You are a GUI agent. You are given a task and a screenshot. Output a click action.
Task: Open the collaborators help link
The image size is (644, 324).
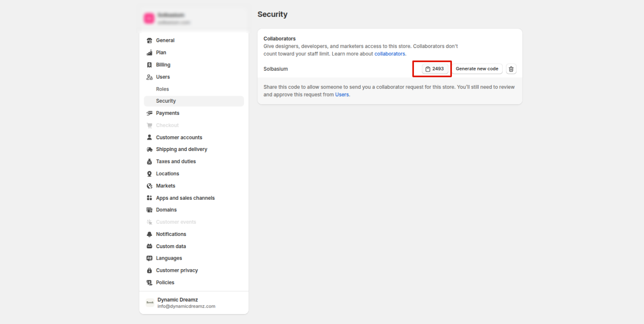(x=390, y=54)
